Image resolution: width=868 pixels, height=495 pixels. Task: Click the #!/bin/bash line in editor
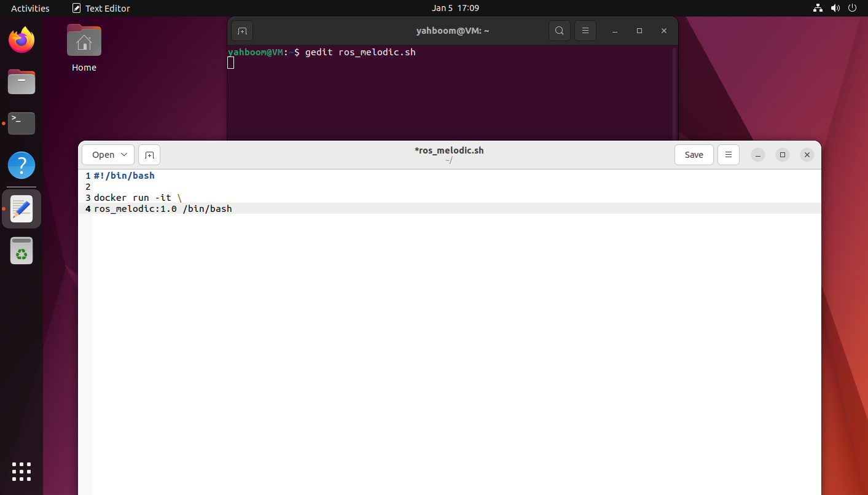(124, 176)
